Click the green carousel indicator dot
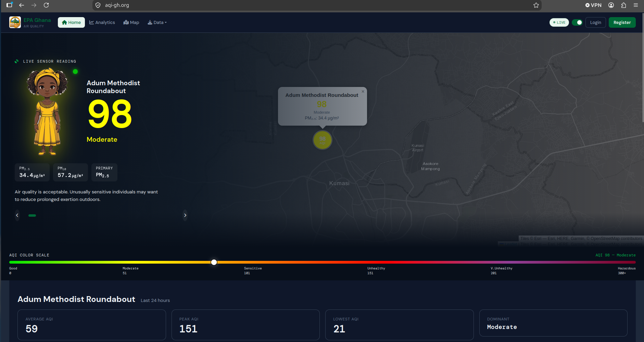The height and width of the screenshot is (342, 644). 32,215
